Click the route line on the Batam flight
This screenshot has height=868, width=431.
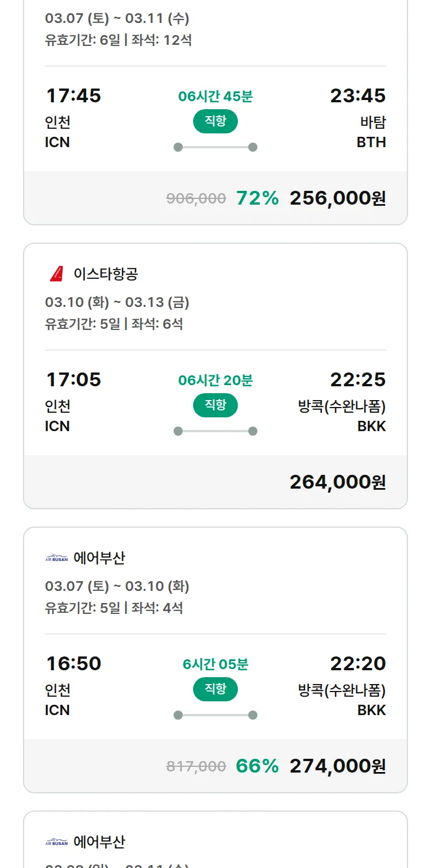215,147
